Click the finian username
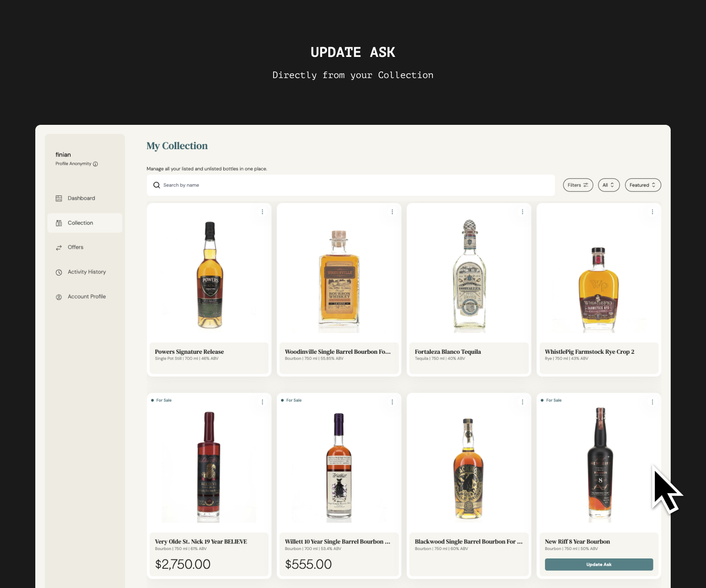706x588 pixels. coord(63,155)
